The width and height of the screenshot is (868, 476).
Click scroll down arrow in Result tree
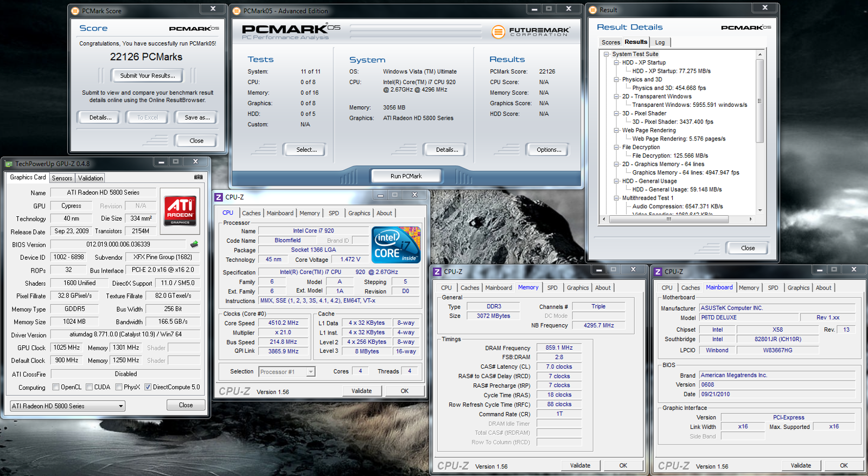click(760, 210)
